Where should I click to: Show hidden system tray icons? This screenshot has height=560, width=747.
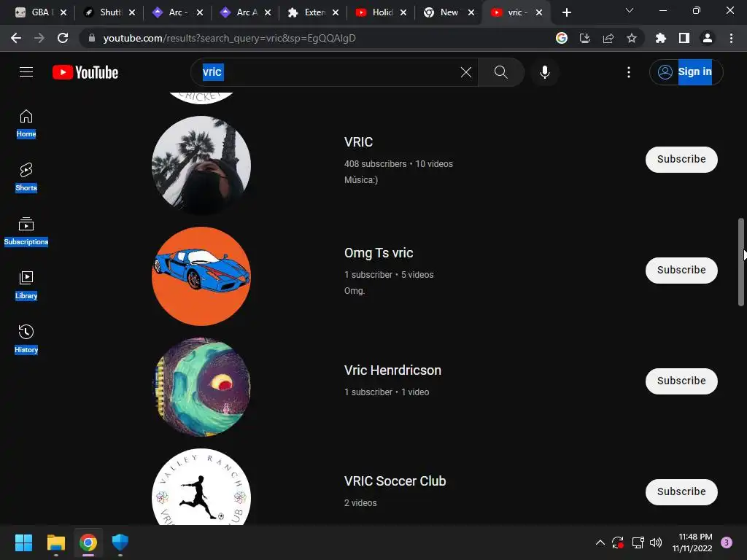[x=600, y=542]
